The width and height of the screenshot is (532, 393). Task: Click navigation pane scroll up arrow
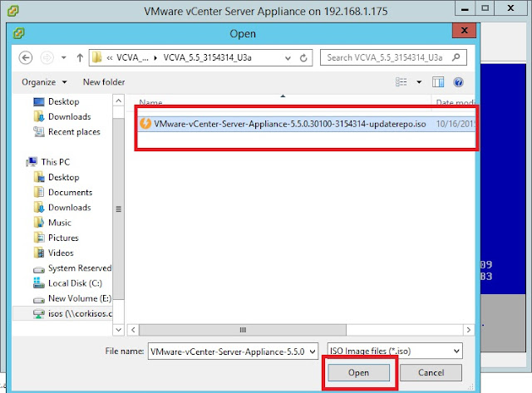tap(118, 101)
